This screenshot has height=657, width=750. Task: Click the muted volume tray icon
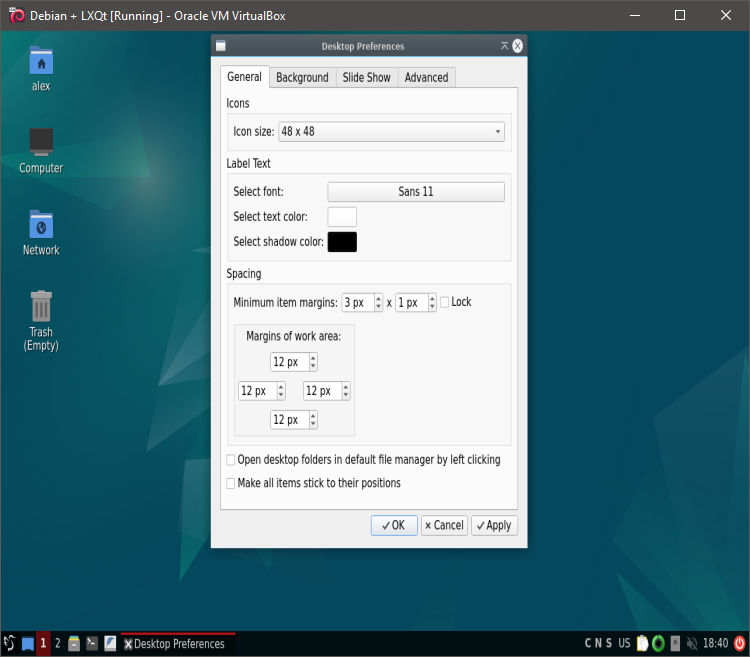pos(692,643)
